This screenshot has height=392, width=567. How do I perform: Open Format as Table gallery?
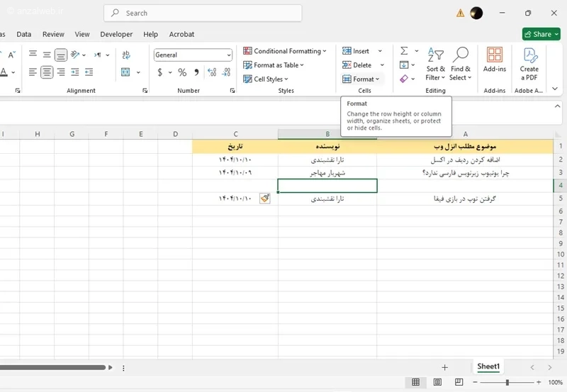[x=274, y=65]
